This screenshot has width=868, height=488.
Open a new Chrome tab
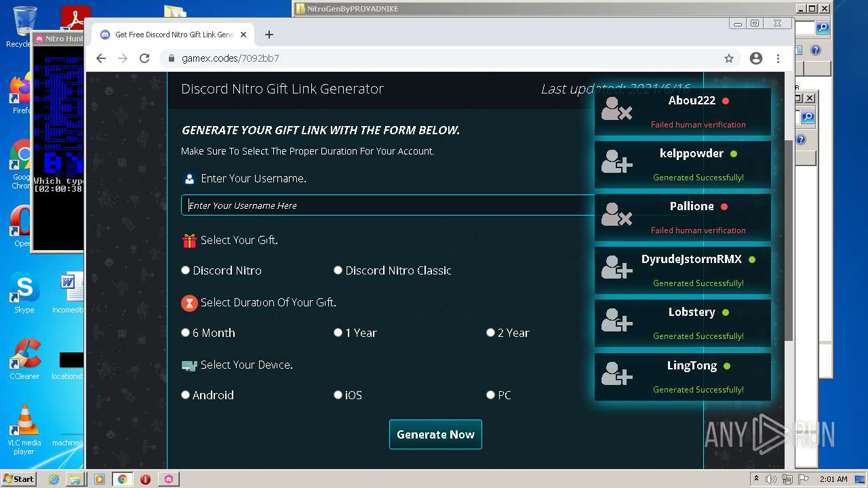[x=269, y=35]
